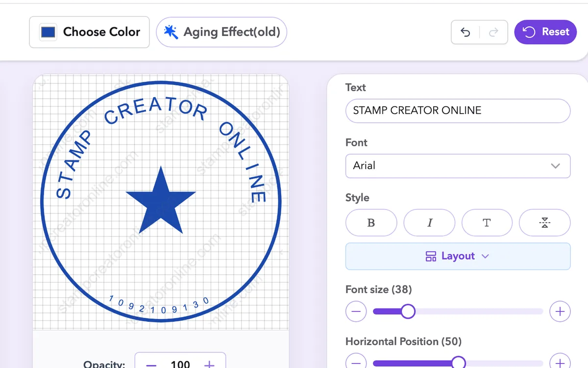Toggle the T text style button
Image resolution: width=588 pixels, height=368 pixels.
coord(487,223)
